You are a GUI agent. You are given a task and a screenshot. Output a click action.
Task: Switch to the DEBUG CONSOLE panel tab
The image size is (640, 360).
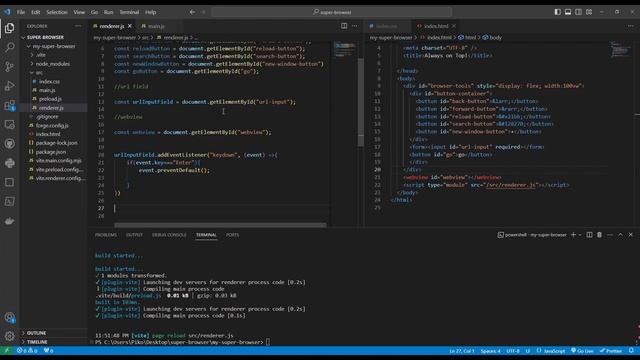tap(169, 235)
